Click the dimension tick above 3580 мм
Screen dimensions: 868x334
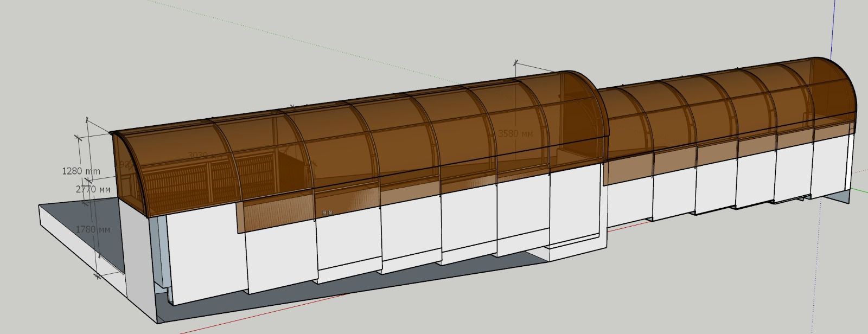[515, 63]
